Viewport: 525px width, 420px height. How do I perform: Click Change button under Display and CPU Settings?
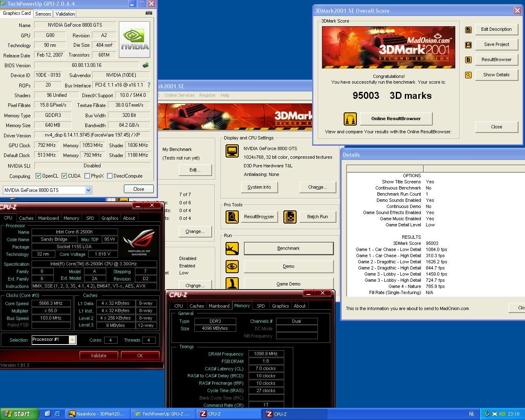coord(317,187)
